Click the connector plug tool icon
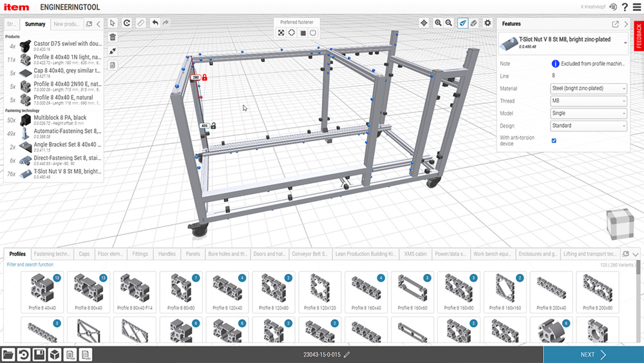Screen dimensions: 644x363 pyautogui.click(x=113, y=51)
